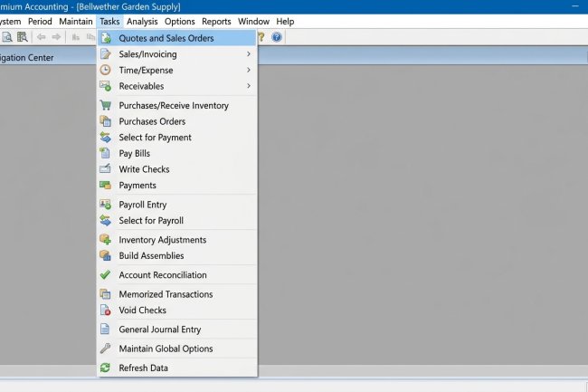Click the yellow question mark toolbar icon
This screenshot has height=392, width=588.
pyautogui.click(x=261, y=37)
